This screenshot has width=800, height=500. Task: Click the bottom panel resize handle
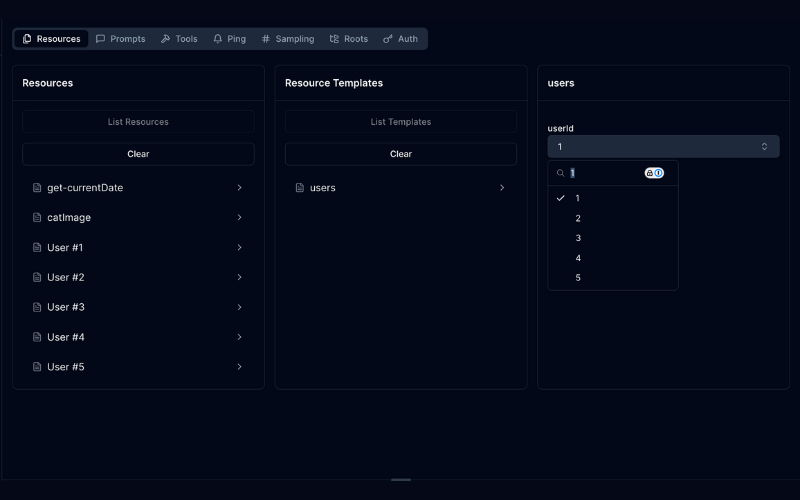[401, 480]
